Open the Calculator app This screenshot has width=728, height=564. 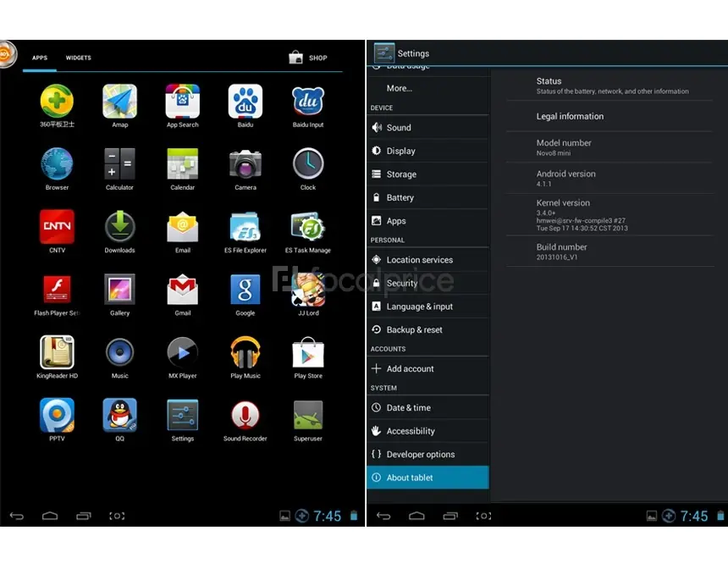120,163
